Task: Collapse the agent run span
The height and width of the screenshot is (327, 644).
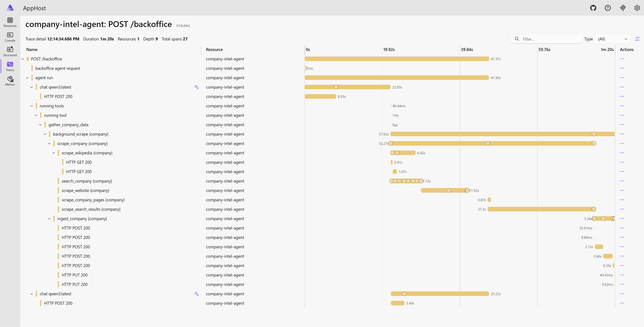Action: pyautogui.click(x=27, y=78)
